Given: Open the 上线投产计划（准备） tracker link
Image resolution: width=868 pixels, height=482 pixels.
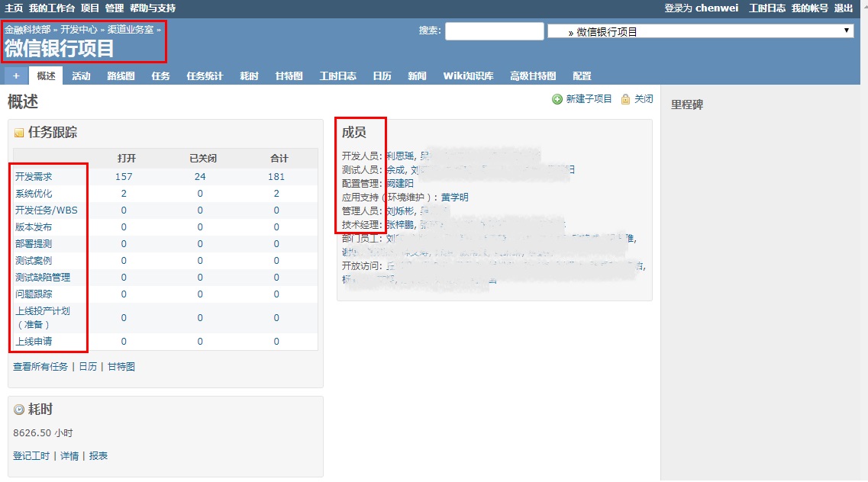Looking at the screenshot, I should click(43, 318).
